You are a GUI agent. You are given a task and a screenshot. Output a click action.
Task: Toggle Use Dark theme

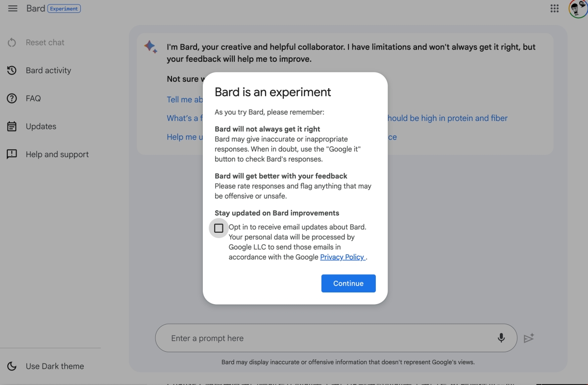54,366
